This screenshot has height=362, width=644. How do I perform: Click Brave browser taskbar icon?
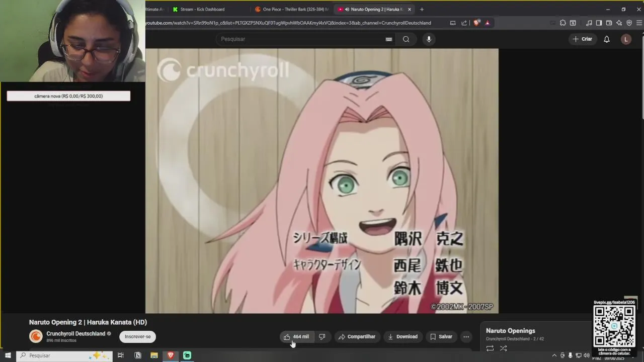click(171, 355)
